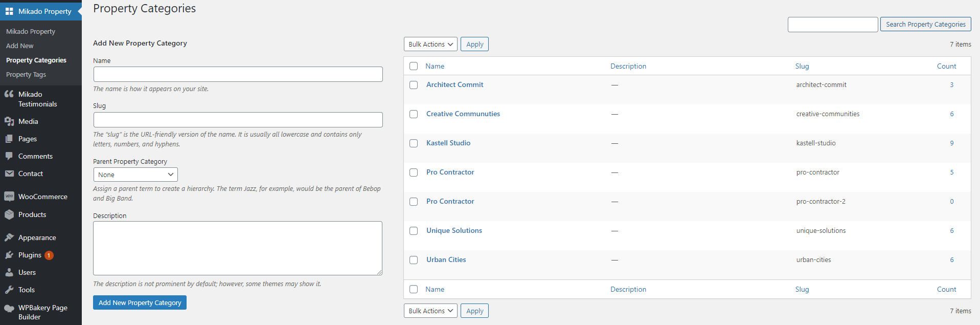980x325 pixels.
Task: Open the Architect Commit category link
Action: click(454, 84)
